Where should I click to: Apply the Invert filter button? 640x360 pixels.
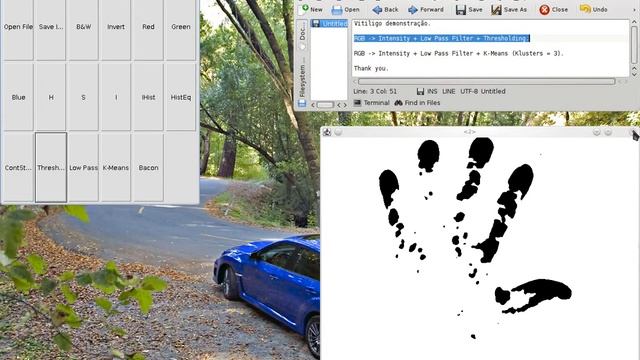coord(116,27)
